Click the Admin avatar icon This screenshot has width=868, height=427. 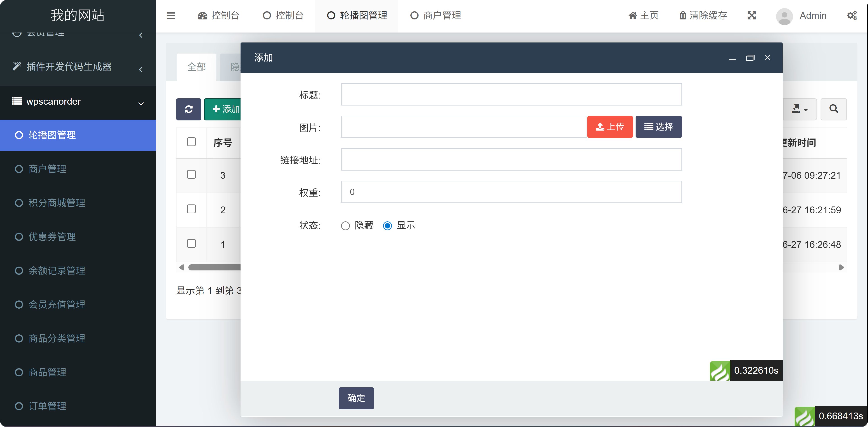pyautogui.click(x=784, y=16)
